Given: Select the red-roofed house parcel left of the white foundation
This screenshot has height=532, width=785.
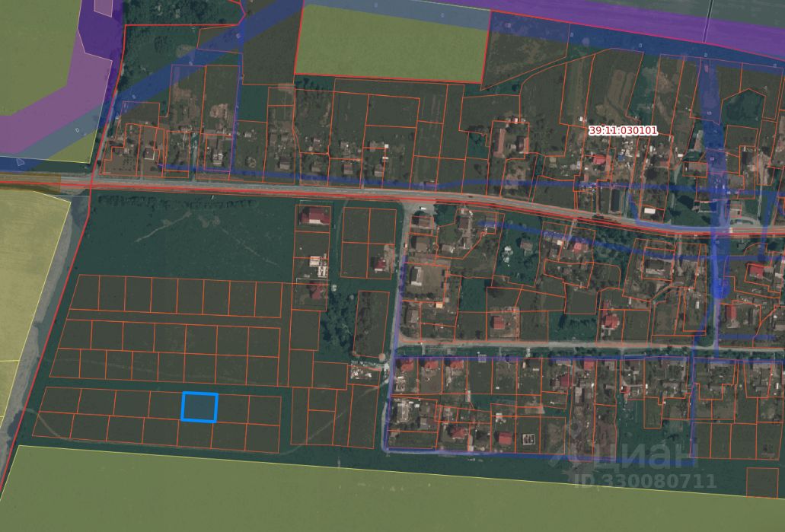Looking at the screenshot, I should click(503, 435).
